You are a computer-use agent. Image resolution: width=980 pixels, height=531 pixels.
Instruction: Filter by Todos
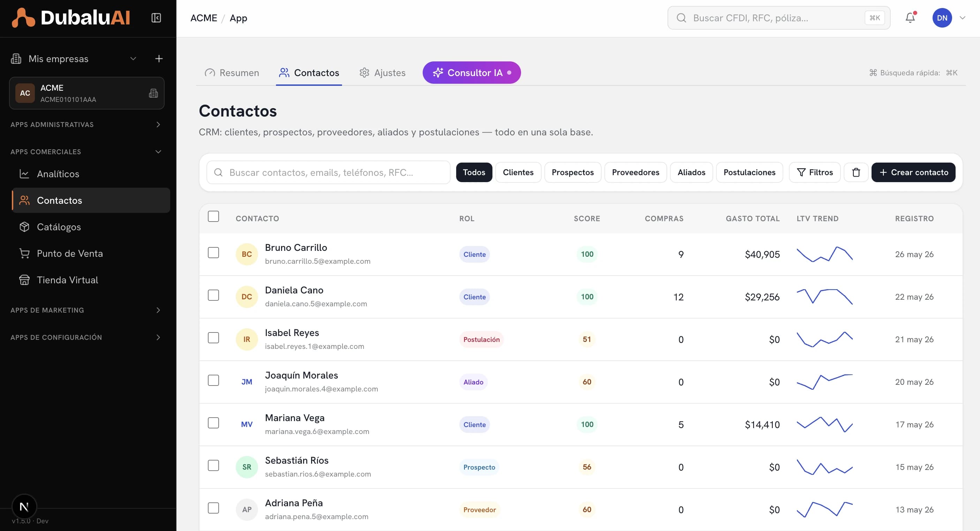pos(474,172)
